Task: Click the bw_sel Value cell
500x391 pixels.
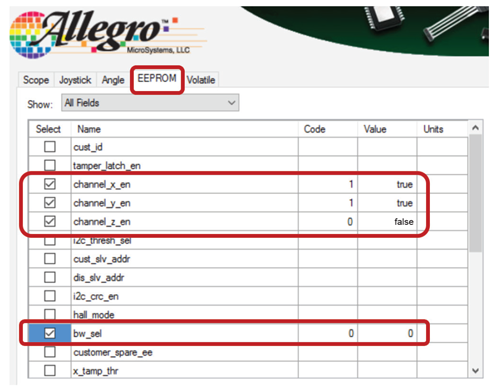Action: pos(387,333)
